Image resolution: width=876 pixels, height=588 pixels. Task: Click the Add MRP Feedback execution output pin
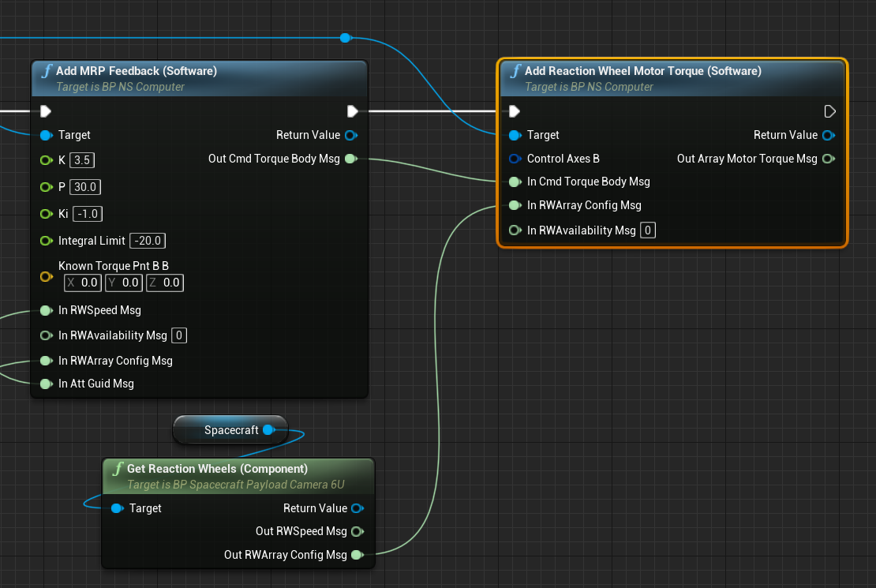352,110
